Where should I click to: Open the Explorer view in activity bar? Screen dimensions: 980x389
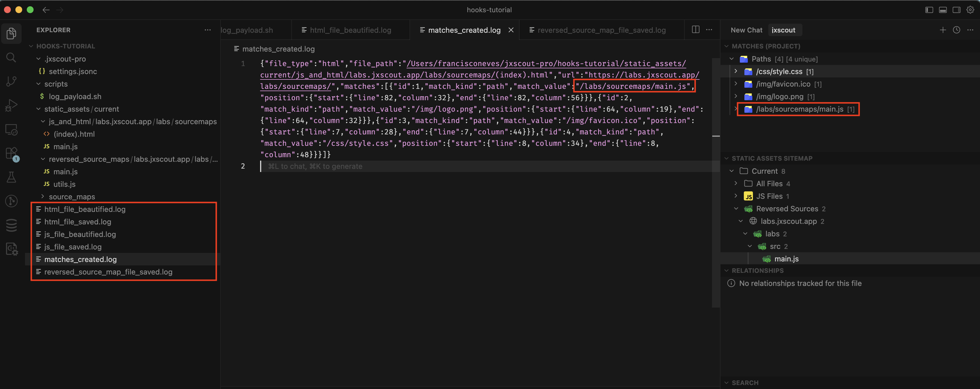[x=11, y=34]
